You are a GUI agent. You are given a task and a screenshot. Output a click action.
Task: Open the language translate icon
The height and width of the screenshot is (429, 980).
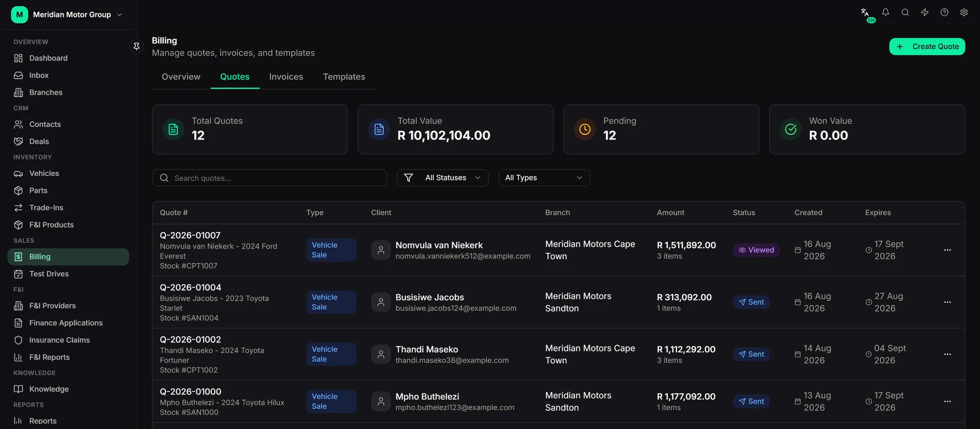[x=865, y=13]
